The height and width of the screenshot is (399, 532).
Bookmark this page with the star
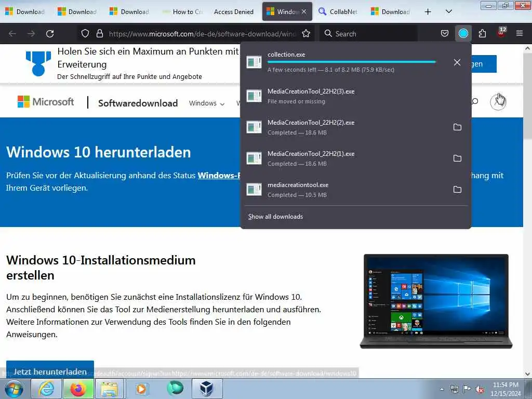point(306,34)
